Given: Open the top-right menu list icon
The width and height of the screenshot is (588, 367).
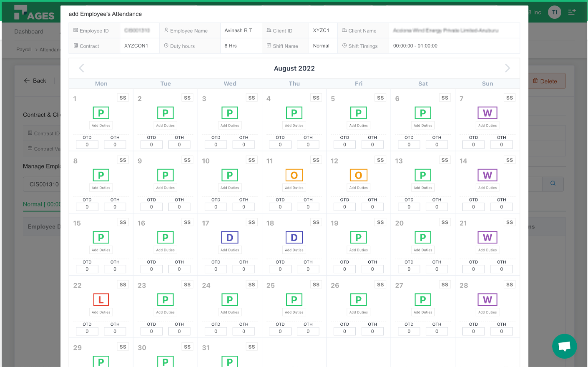Looking at the screenshot, I should 572,12.
